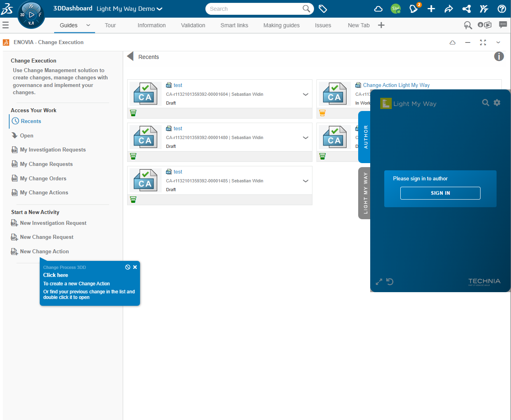
Task: Expand test CA 00001485 row chevron
Action: pyautogui.click(x=306, y=181)
